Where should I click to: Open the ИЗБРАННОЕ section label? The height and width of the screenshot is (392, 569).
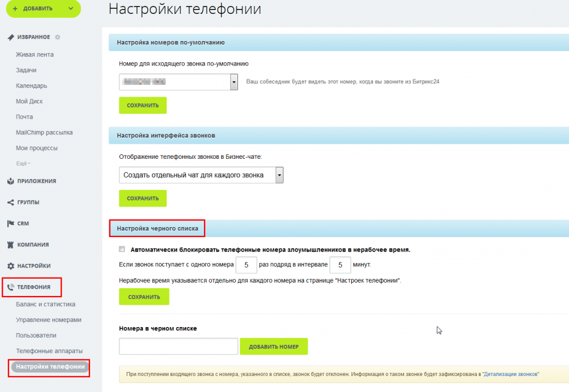(x=34, y=37)
